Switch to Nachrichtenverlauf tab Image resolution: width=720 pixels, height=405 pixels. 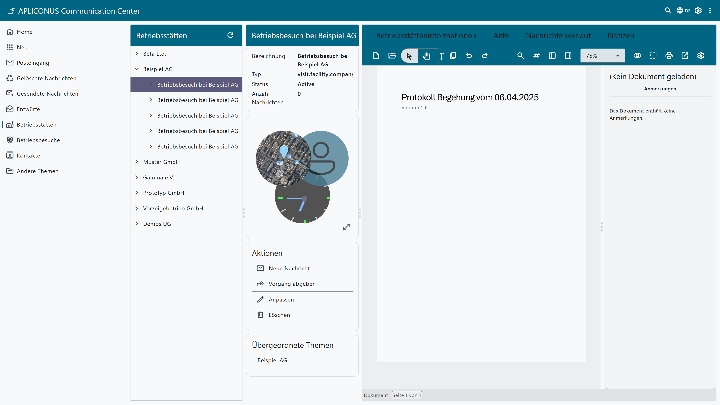[558, 35]
